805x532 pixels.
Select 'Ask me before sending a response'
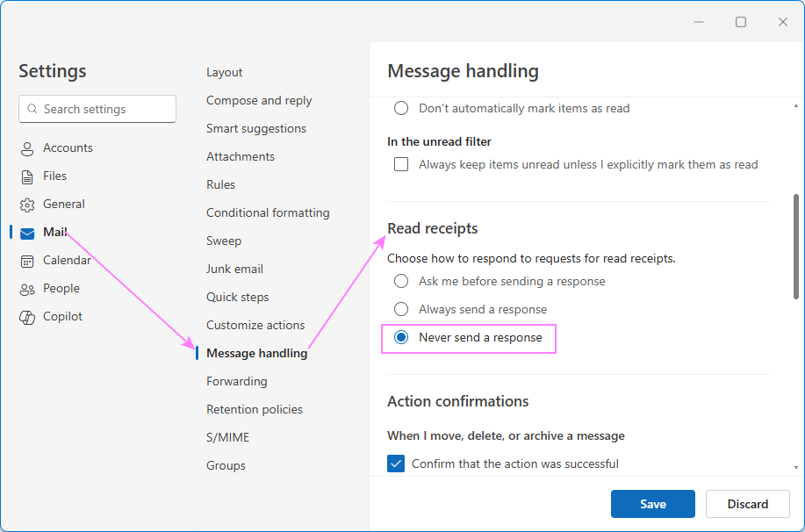[x=401, y=281]
